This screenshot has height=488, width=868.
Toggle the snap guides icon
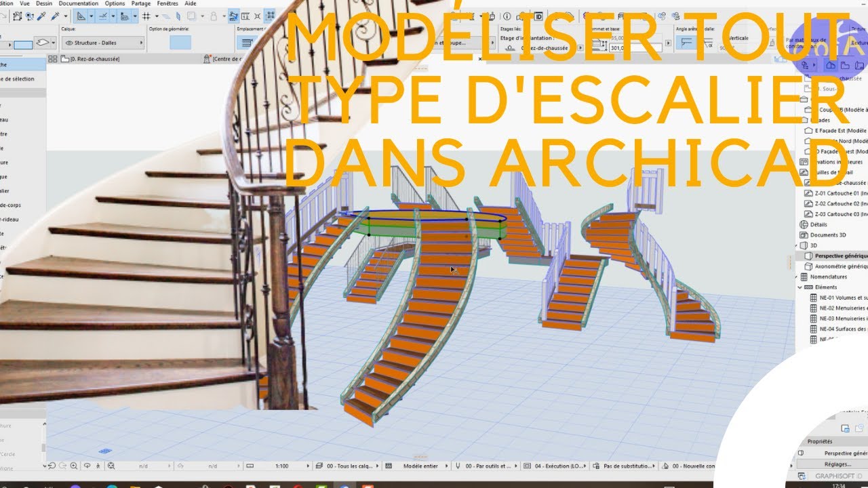click(102, 16)
